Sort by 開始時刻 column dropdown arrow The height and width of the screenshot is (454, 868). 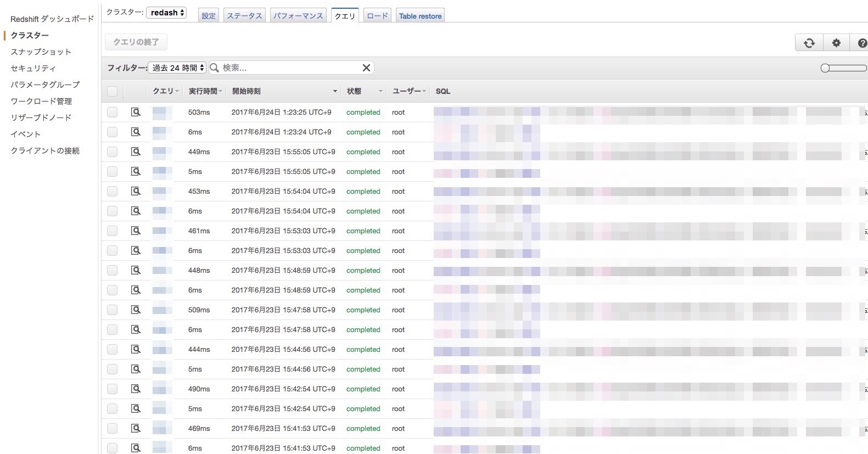335,91
